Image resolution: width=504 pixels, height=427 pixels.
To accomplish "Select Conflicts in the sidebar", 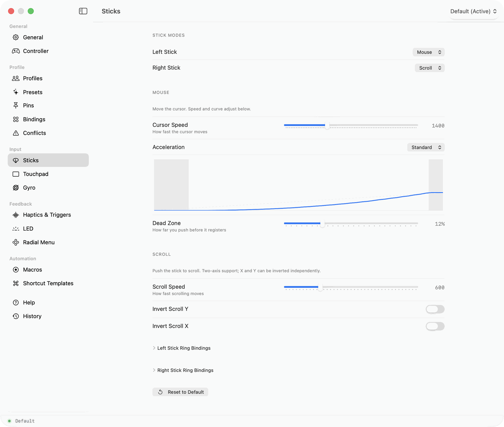I will click(x=48, y=133).
